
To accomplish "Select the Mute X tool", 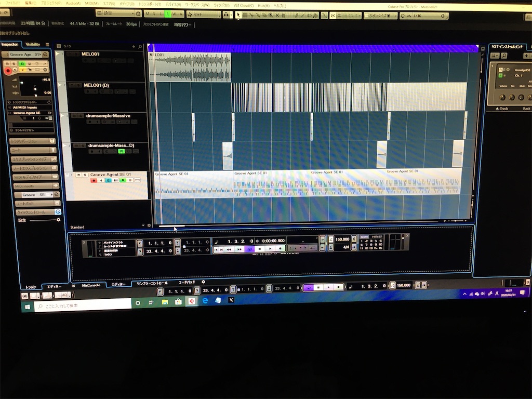I will coord(277,15).
